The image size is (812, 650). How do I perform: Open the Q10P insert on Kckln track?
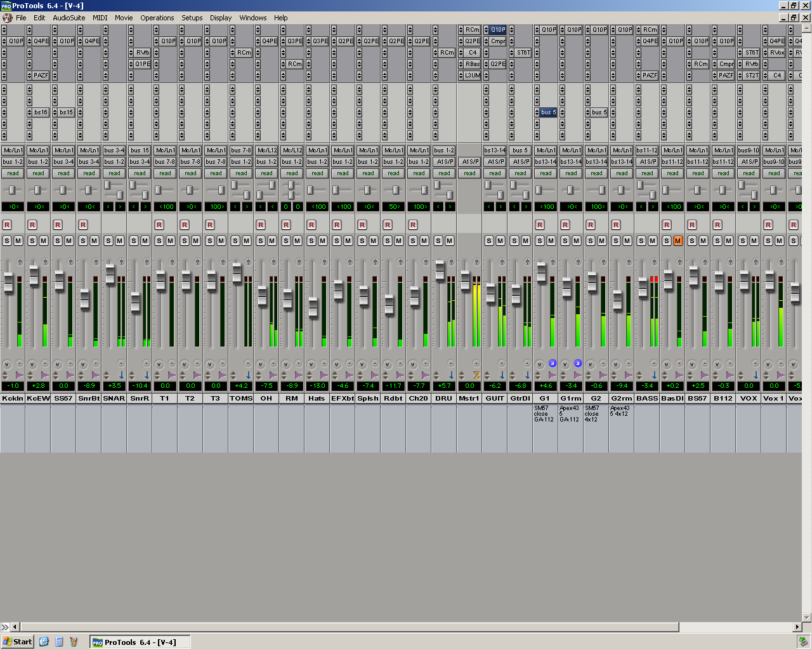pyautogui.click(x=15, y=41)
